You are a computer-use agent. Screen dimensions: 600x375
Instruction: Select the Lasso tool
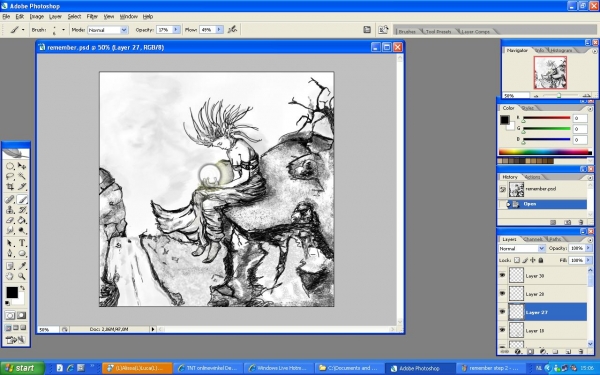tap(10, 176)
